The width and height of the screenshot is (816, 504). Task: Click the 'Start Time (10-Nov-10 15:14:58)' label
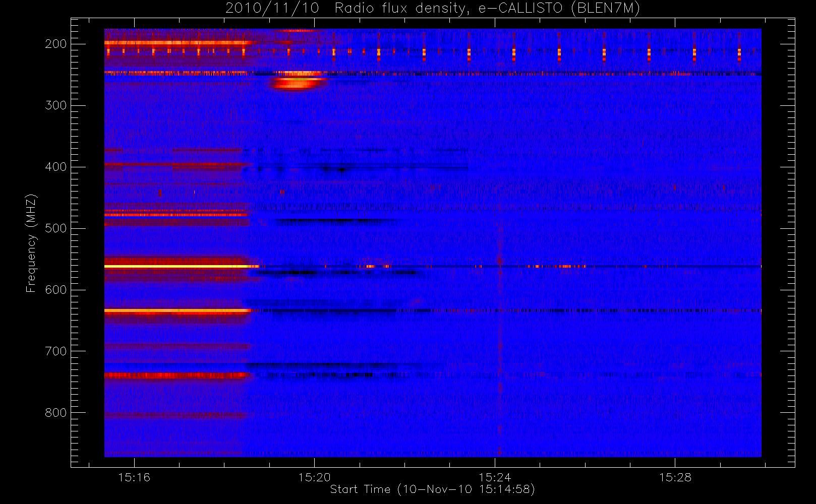(432, 489)
